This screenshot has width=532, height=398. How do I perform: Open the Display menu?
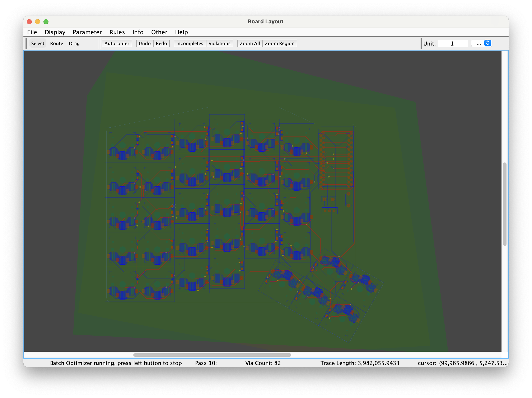pyautogui.click(x=55, y=32)
